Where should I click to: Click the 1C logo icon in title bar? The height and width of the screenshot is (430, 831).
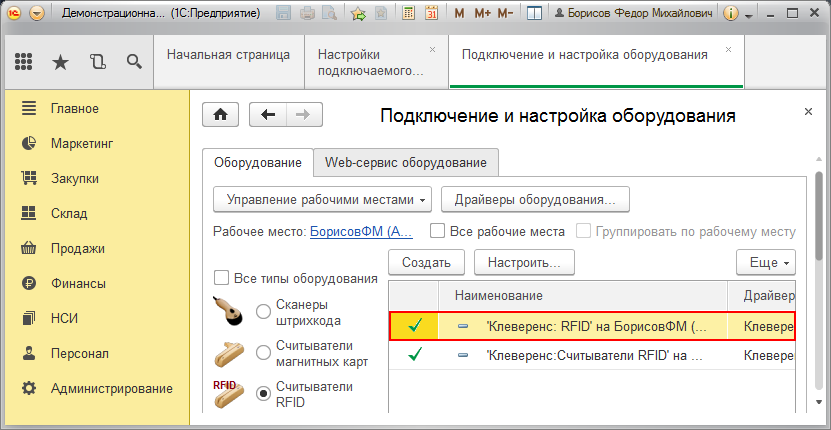coord(14,14)
